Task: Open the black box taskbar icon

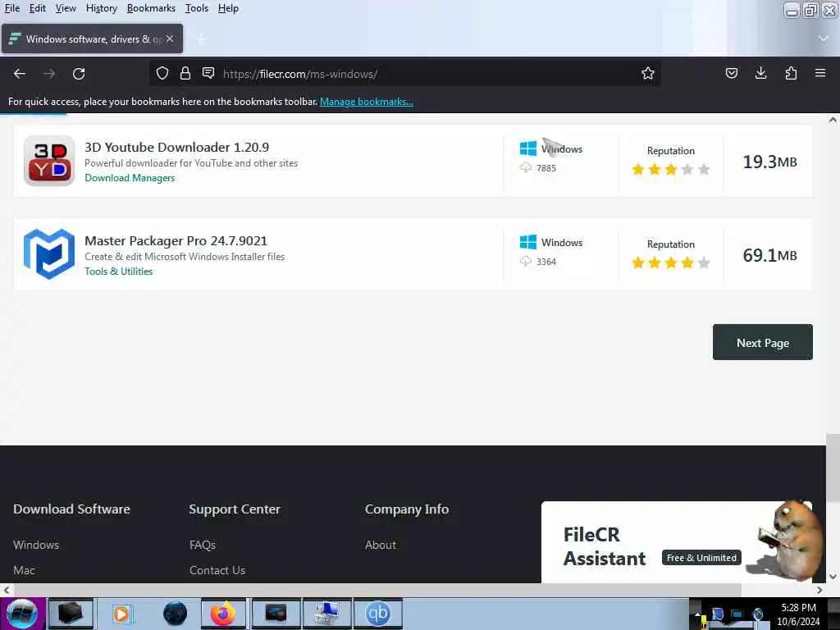Action: click(71, 614)
